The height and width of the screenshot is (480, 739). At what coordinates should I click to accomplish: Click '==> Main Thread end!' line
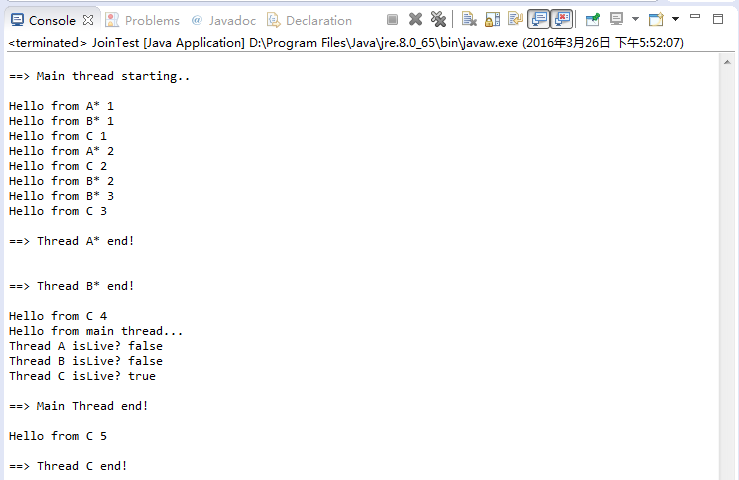[79, 406]
